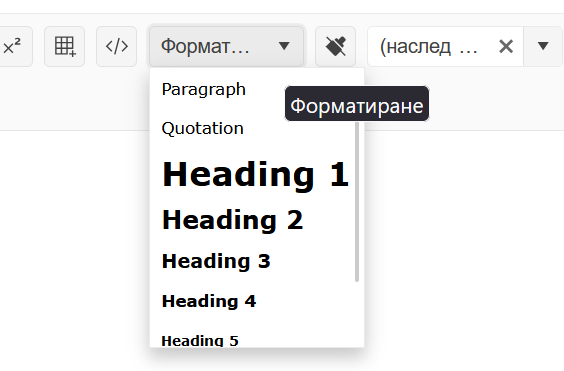Click the format list scrollbar thumb
The height and width of the screenshot is (371, 564).
coord(357,202)
